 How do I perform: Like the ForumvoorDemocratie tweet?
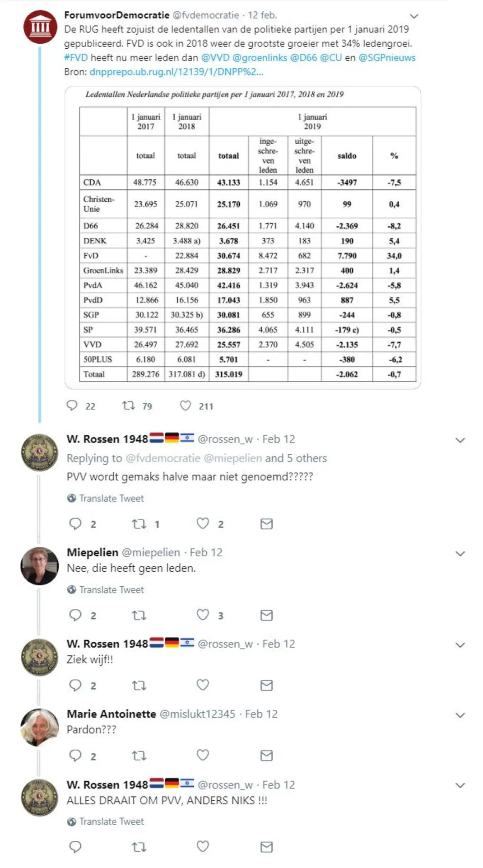(x=186, y=406)
